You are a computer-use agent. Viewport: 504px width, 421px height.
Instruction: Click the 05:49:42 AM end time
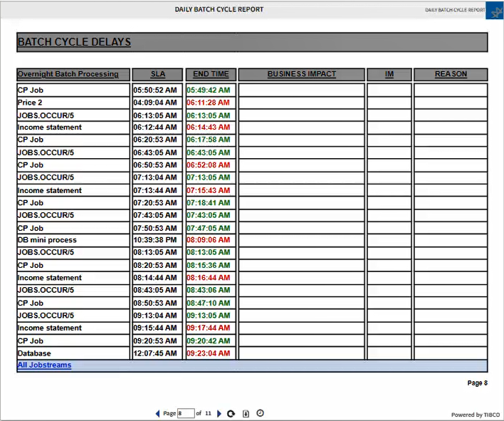209,90
